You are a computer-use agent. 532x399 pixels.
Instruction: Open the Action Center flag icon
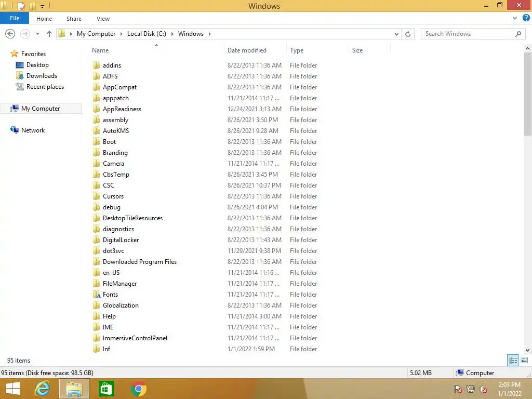coord(458,390)
